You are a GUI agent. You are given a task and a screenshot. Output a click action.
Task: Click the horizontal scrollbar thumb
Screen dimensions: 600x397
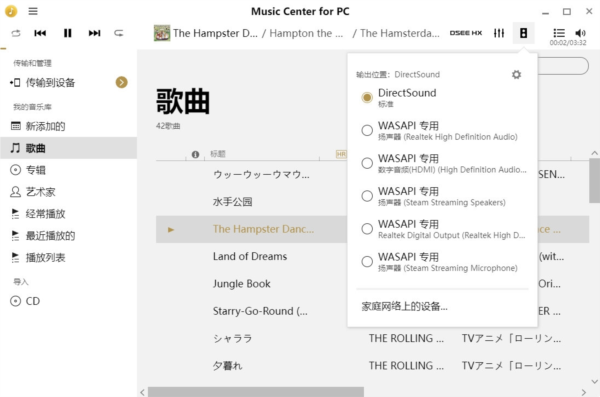256,392
